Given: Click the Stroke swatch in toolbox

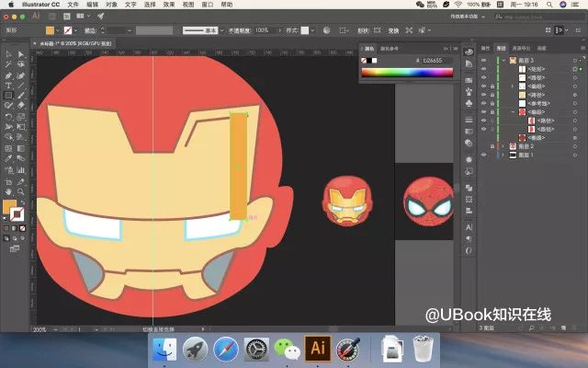Looking at the screenshot, I should coord(17,214).
